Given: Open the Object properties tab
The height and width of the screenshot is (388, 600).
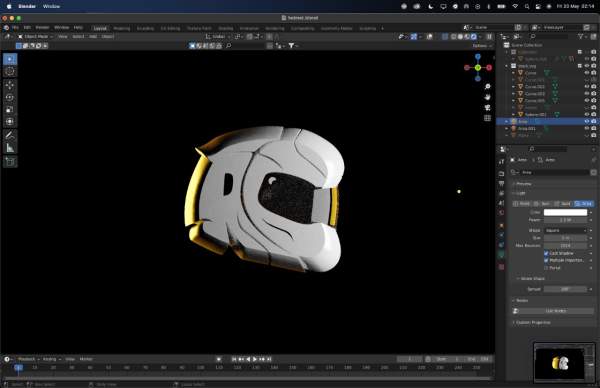Looking at the screenshot, I should 502,225.
